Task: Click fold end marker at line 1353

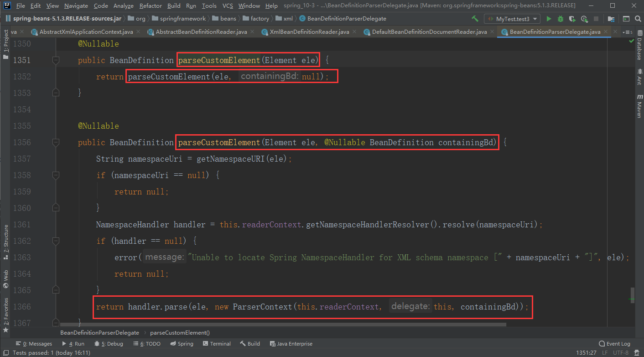Action: pos(56,93)
